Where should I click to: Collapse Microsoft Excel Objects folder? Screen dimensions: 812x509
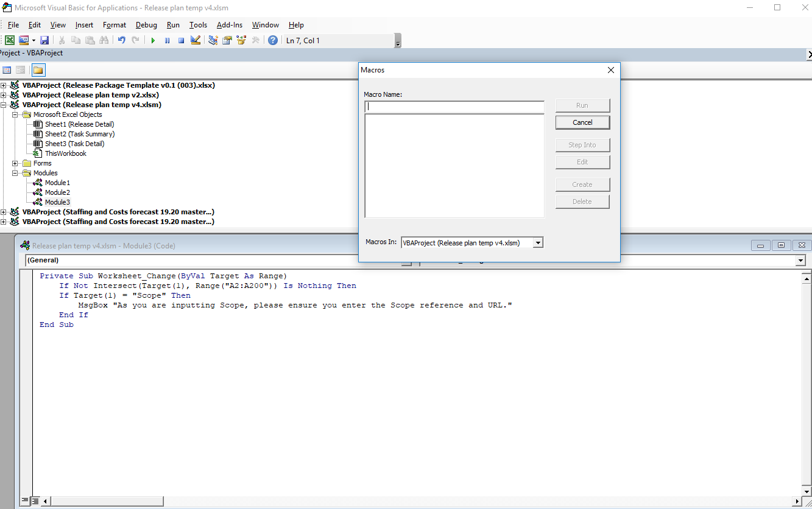point(15,114)
